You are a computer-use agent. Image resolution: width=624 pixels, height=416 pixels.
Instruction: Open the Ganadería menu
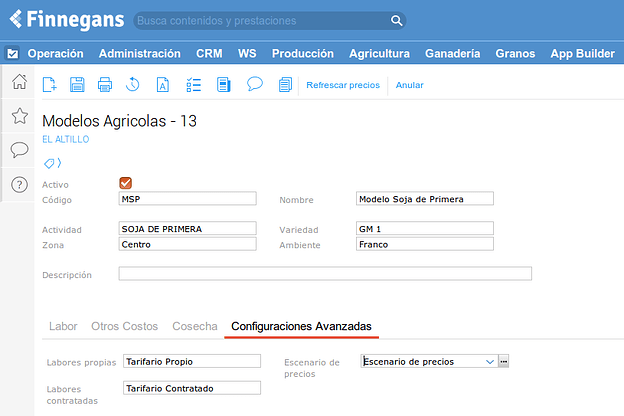point(452,53)
